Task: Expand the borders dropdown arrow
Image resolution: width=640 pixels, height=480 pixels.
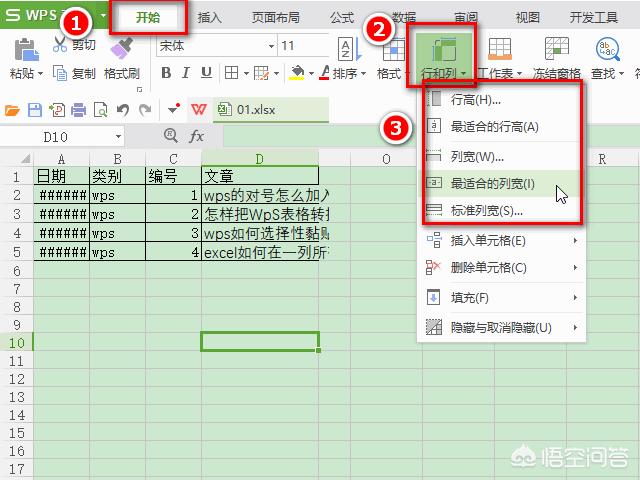Action: tap(246, 73)
